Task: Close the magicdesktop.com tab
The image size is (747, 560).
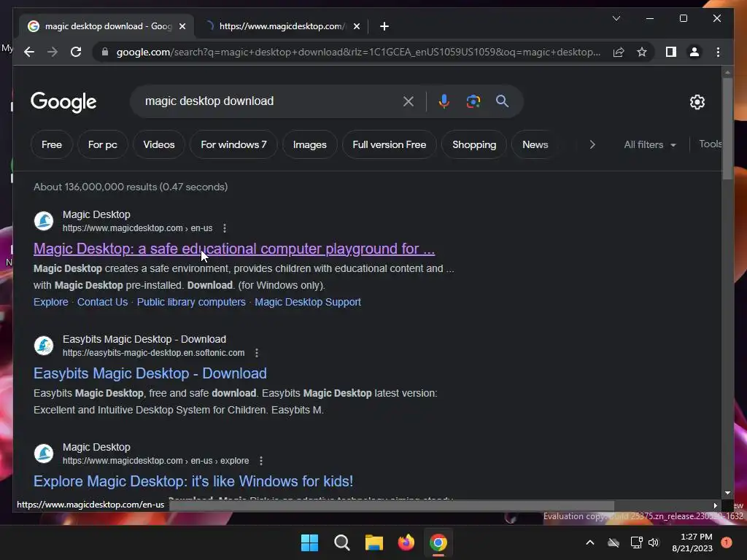Action: tap(356, 26)
